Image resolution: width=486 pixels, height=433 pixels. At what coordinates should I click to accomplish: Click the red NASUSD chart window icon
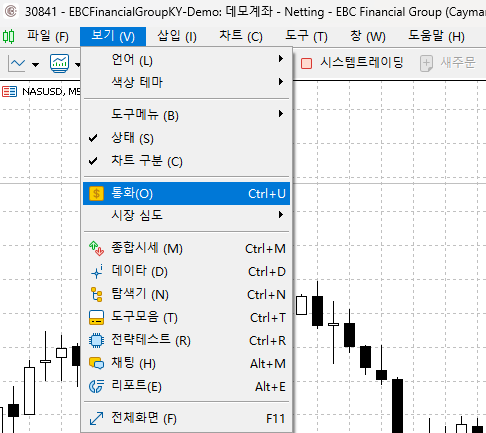pos(9,91)
